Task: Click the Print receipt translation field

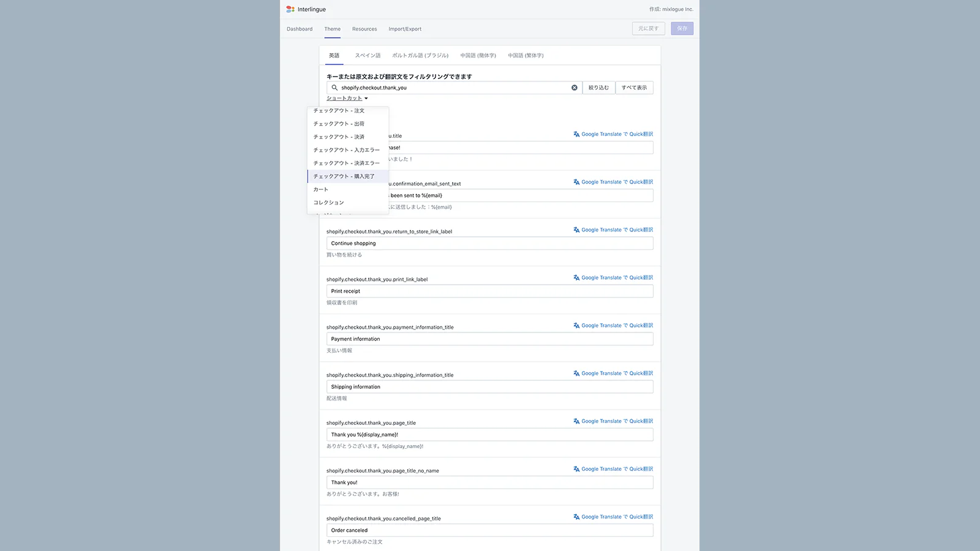Action: click(x=489, y=291)
